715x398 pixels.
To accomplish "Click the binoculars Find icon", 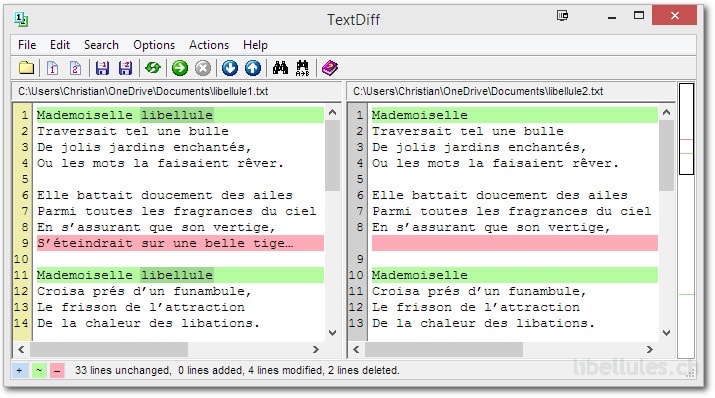I will [x=280, y=68].
